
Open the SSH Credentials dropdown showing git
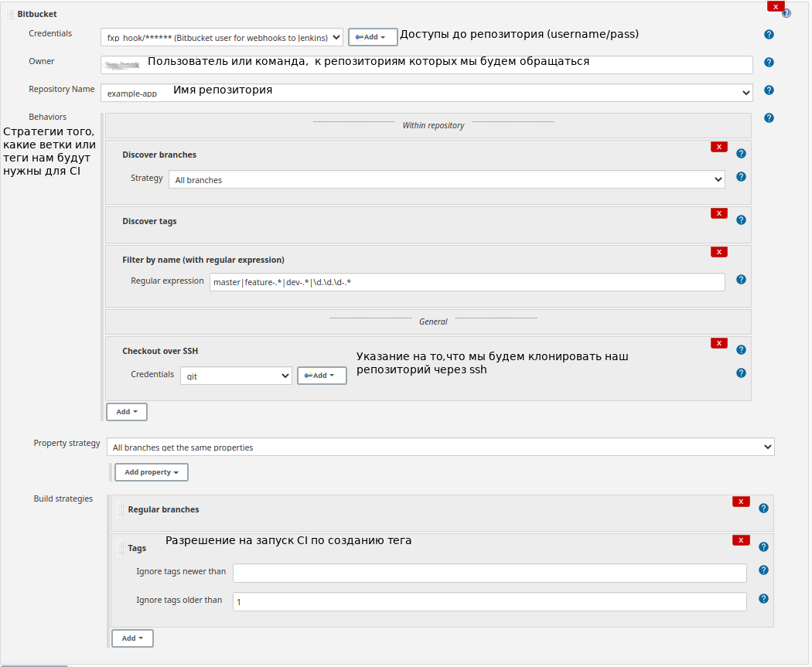(x=236, y=375)
